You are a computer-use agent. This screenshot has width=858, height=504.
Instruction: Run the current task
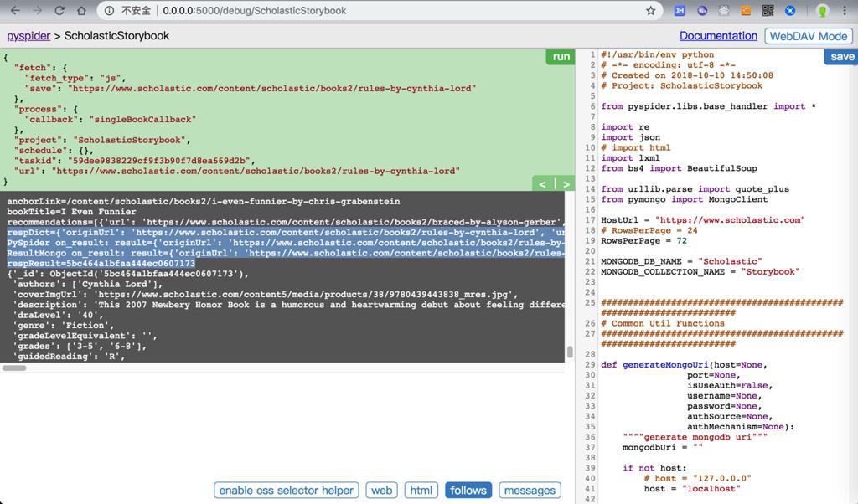(x=561, y=57)
